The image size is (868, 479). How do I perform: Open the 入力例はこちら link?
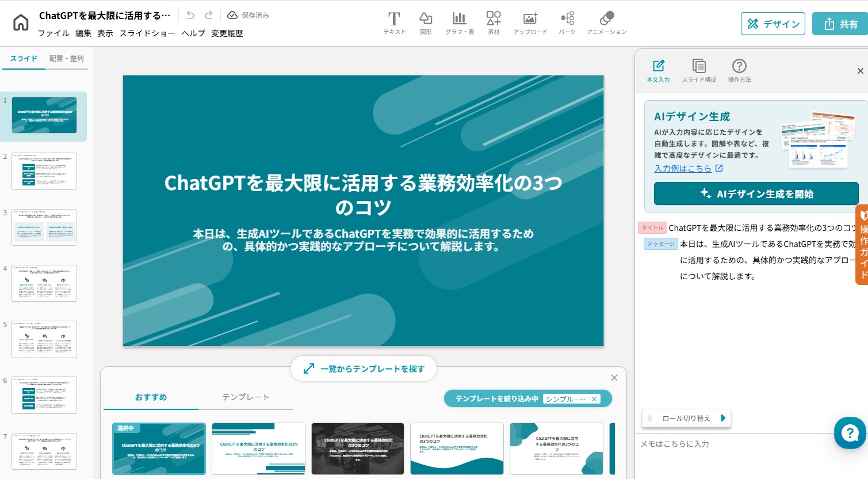point(689,169)
